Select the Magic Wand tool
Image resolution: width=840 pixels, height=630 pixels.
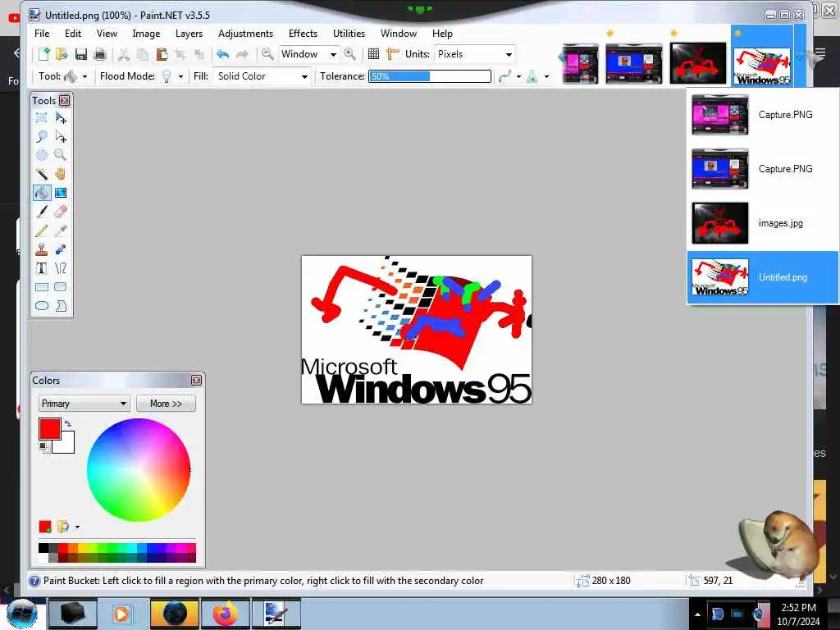(42, 174)
